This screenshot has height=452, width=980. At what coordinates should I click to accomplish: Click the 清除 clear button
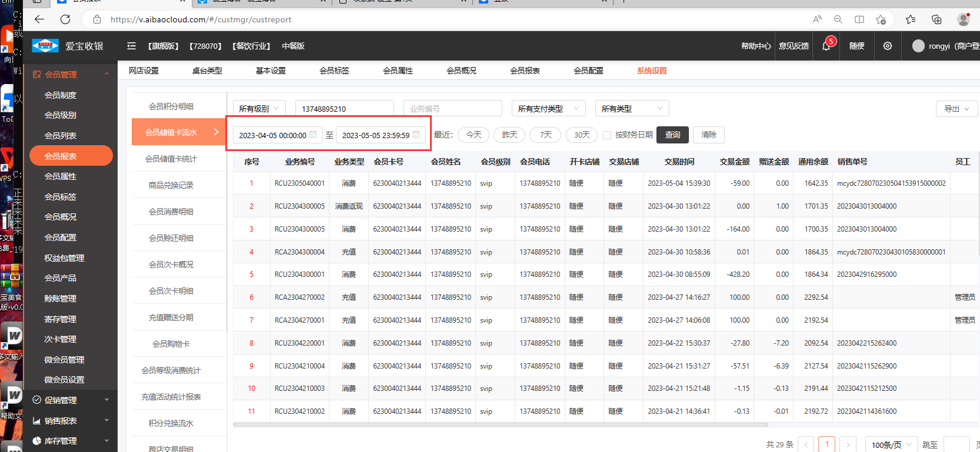click(x=709, y=135)
